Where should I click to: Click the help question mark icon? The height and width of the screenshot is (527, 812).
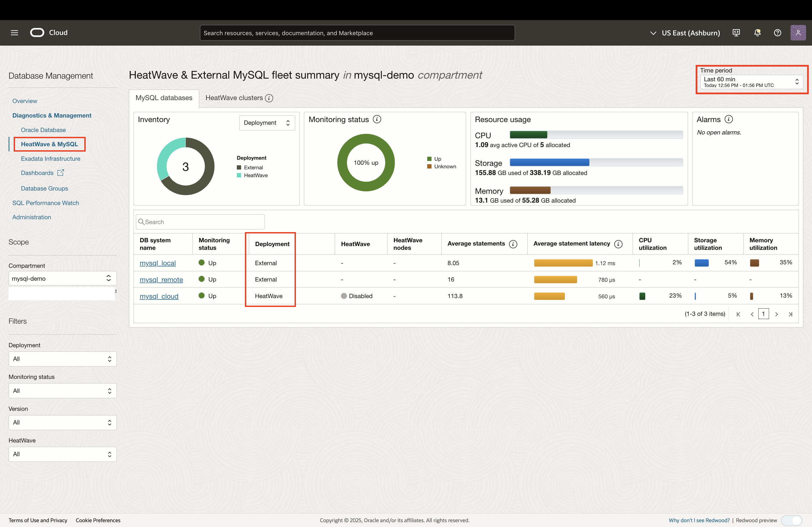pyautogui.click(x=778, y=33)
